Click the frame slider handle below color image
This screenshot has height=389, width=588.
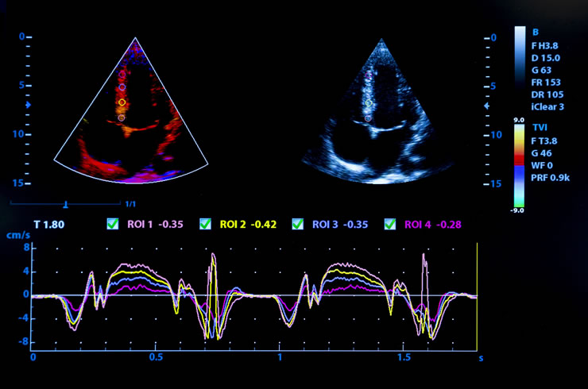pos(66,203)
